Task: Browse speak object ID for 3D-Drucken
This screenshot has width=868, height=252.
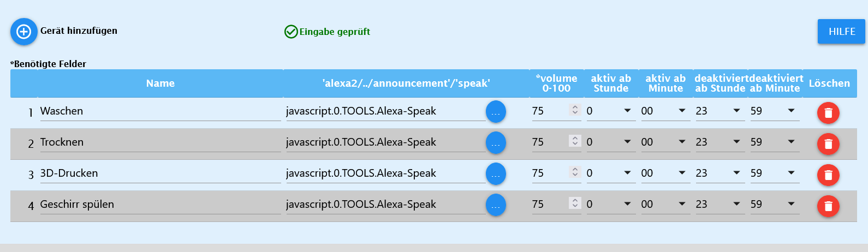Action: [x=496, y=174]
